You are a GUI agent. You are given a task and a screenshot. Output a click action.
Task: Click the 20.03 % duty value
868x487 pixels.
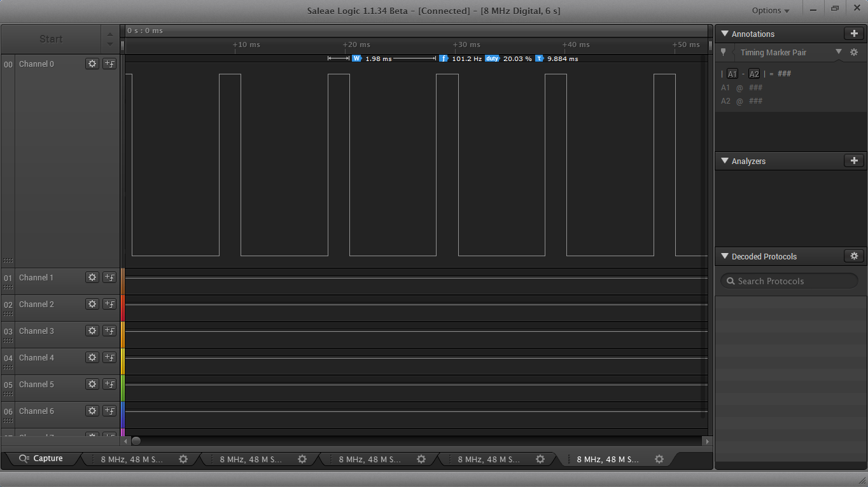(517, 58)
